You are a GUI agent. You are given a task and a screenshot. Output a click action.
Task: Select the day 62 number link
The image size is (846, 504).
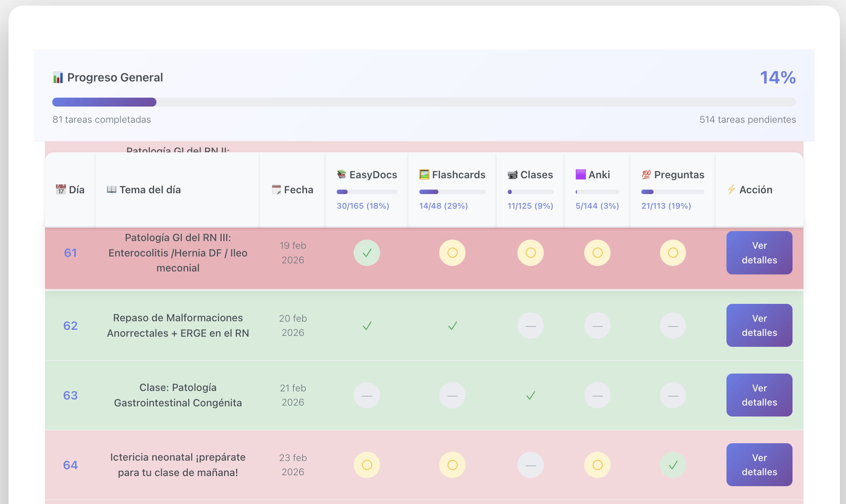coord(70,326)
